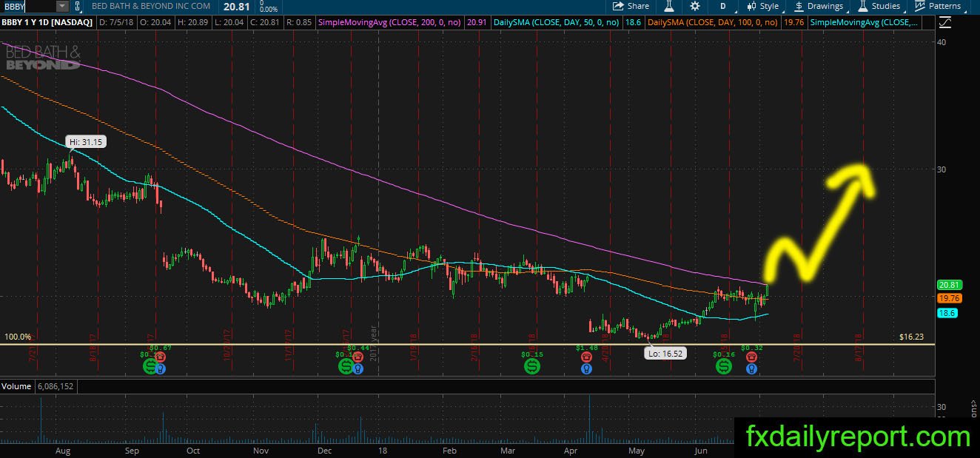Select the BBBY 1 Y 1D [NASDAQ] chart title
Image resolution: width=980 pixels, height=458 pixels.
coord(47,23)
